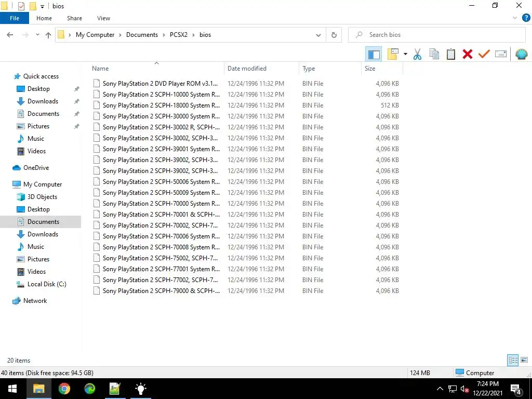The height and width of the screenshot is (399, 532).
Task: Switch to large thumbnails view icon
Action: [x=524, y=360]
